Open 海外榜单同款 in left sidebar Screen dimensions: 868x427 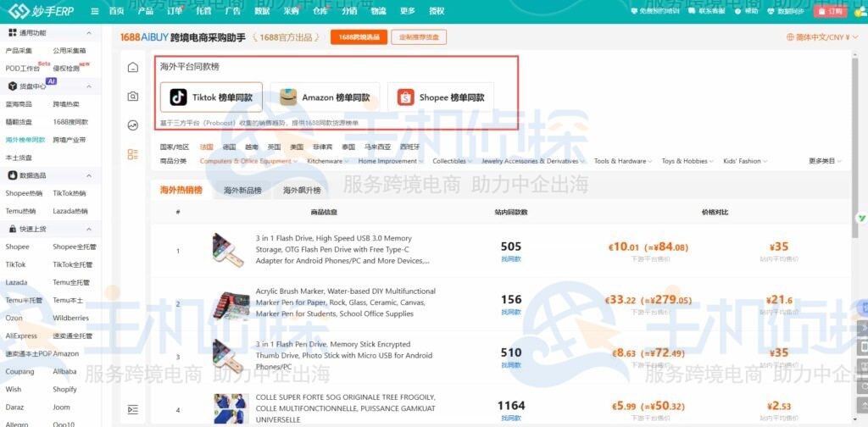[x=25, y=140]
